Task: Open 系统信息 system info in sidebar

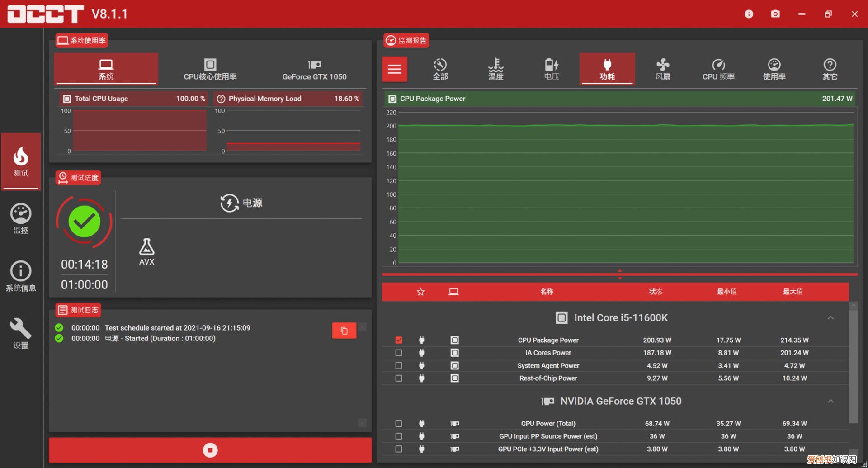Action: 21,276
